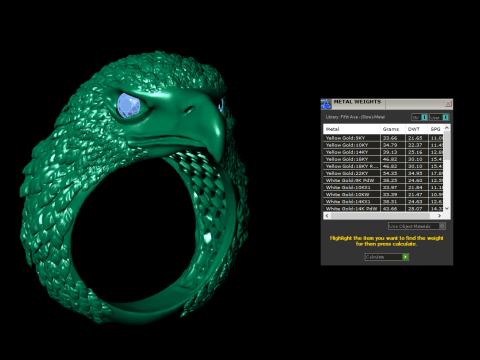The width and height of the screenshot is (480, 360).
Task: Sort by the Grams column header
Action: click(x=393, y=129)
